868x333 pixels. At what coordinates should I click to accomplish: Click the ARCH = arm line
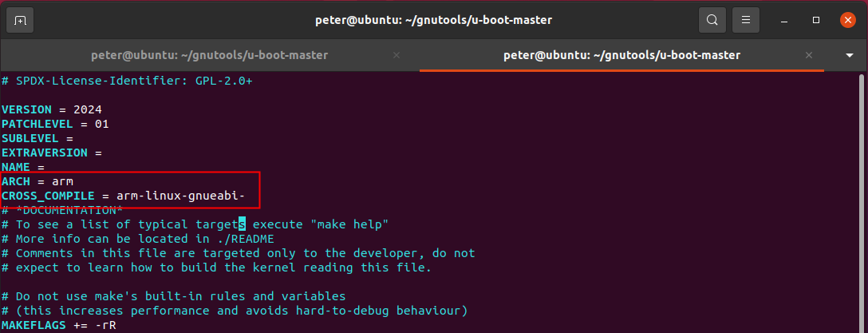coord(37,181)
